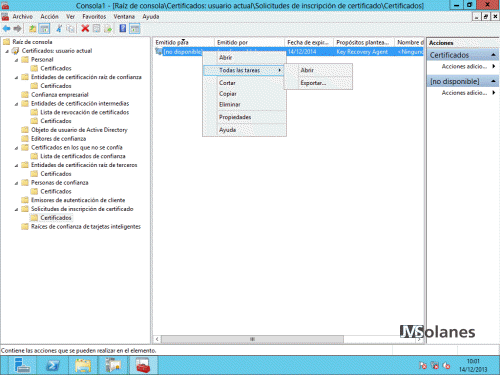This screenshot has width=500, height=375.
Task: Click the Up one level folder icon
Action: coord(32,29)
